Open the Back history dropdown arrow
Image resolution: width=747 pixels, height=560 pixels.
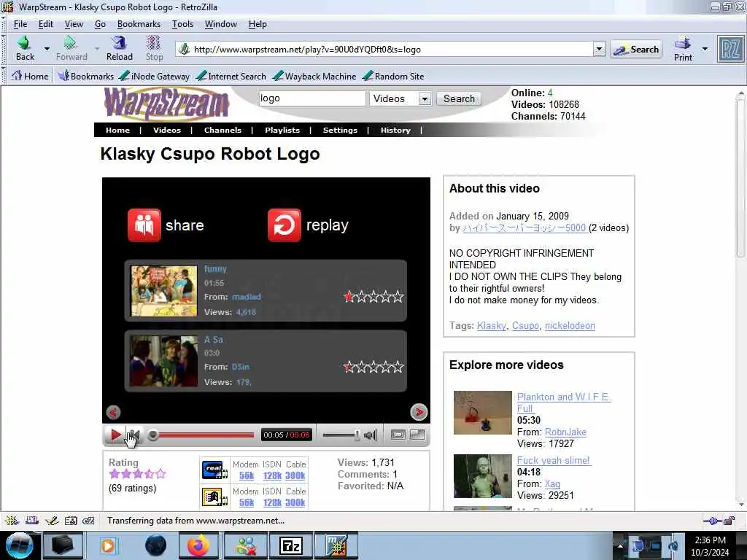point(47,49)
